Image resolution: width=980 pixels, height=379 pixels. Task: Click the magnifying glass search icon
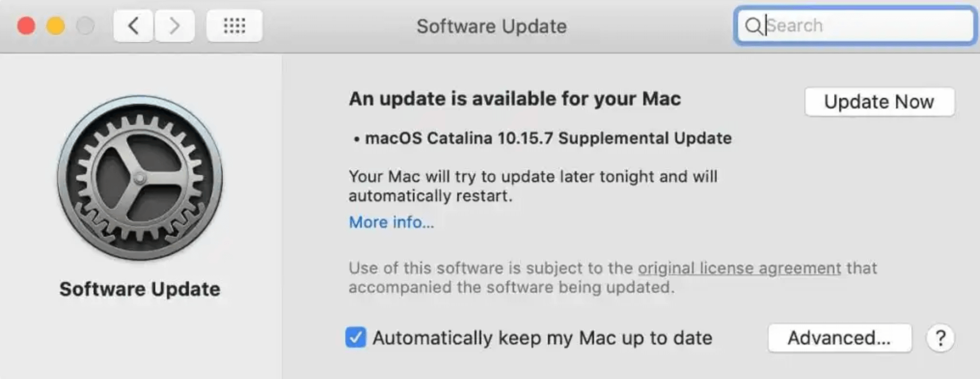tap(755, 26)
